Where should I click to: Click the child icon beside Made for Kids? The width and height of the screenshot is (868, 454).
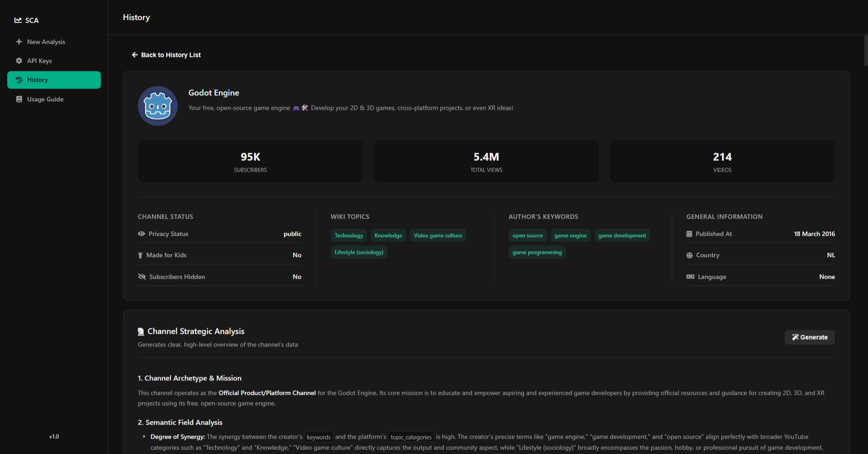coord(140,255)
